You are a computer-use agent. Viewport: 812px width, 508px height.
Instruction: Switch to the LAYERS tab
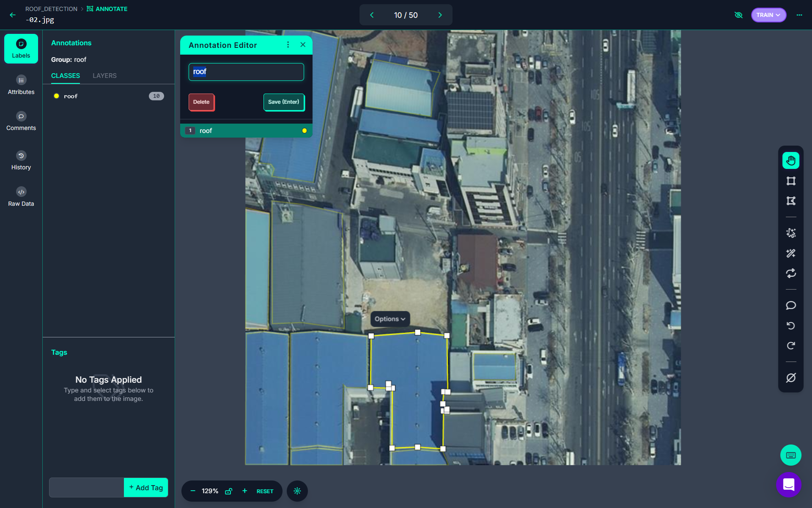(x=104, y=76)
